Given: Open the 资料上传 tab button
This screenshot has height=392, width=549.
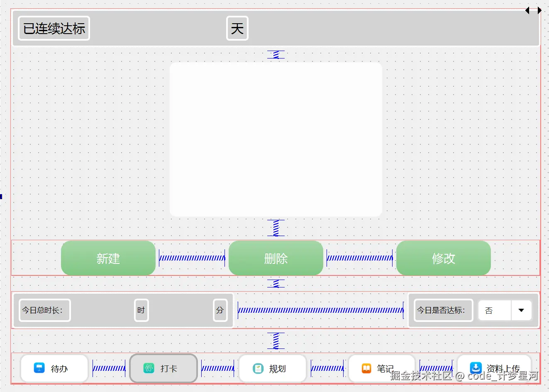Looking at the screenshot, I should pyautogui.click(x=494, y=368).
